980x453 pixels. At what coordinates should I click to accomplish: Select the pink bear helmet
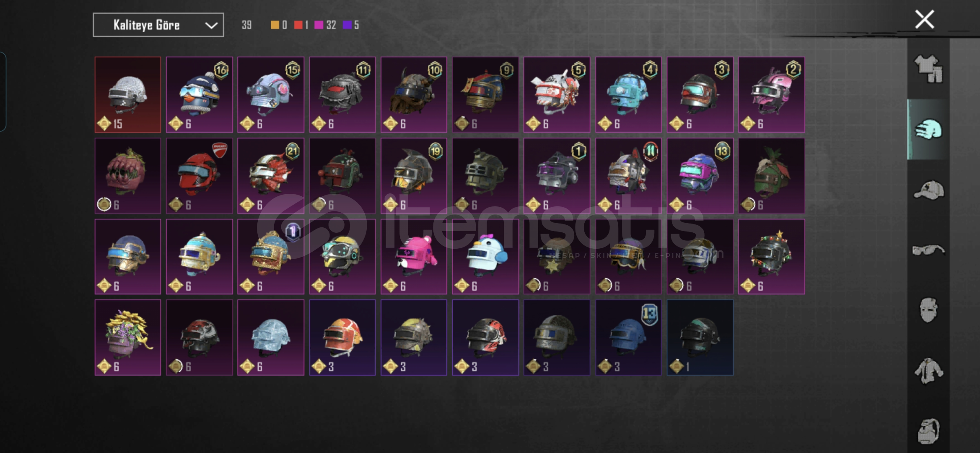point(414,257)
